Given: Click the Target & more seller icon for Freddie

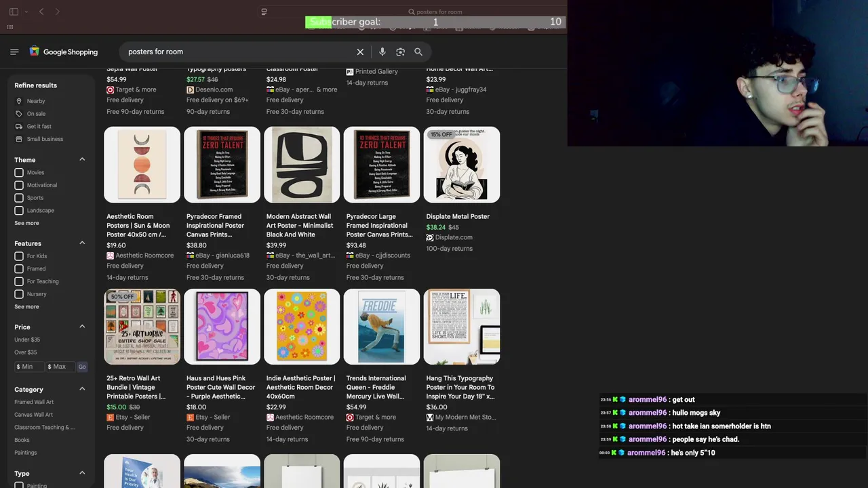Looking at the screenshot, I should [350, 418].
